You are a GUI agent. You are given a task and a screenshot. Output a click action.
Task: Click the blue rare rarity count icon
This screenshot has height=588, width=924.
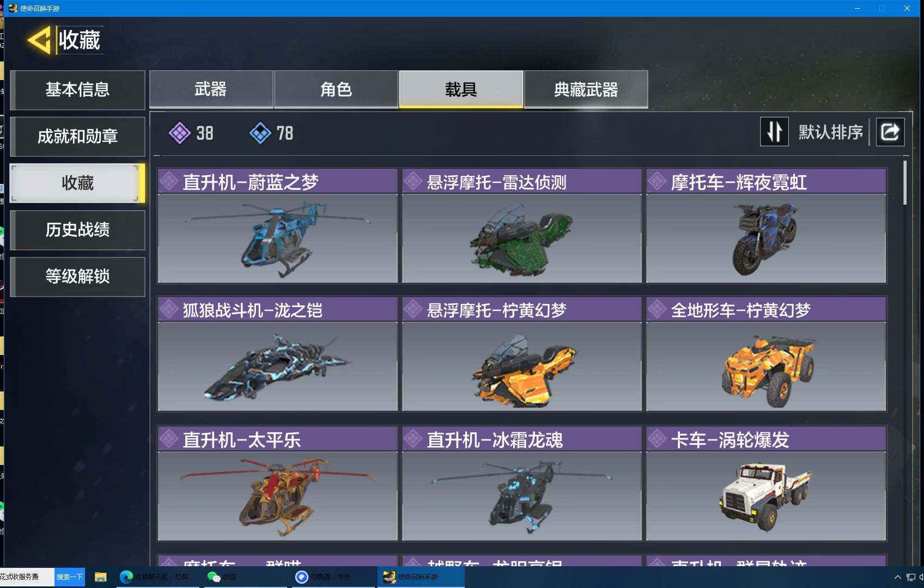point(260,133)
